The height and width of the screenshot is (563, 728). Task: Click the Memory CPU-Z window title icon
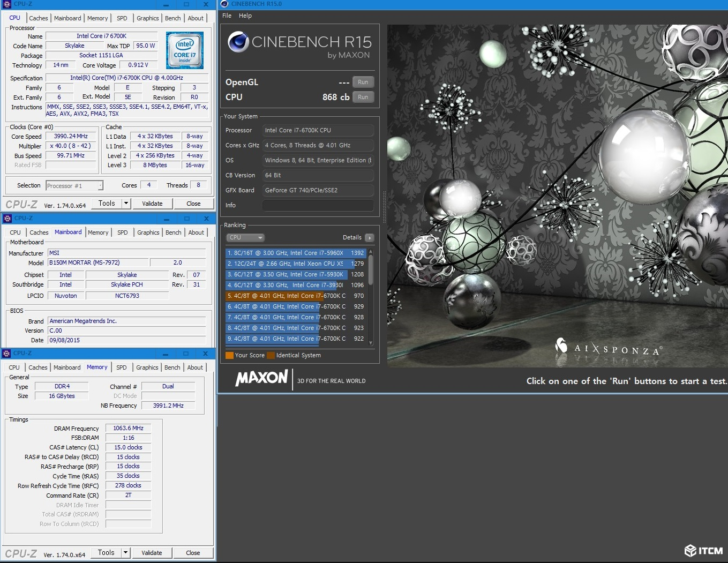(x=6, y=354)
